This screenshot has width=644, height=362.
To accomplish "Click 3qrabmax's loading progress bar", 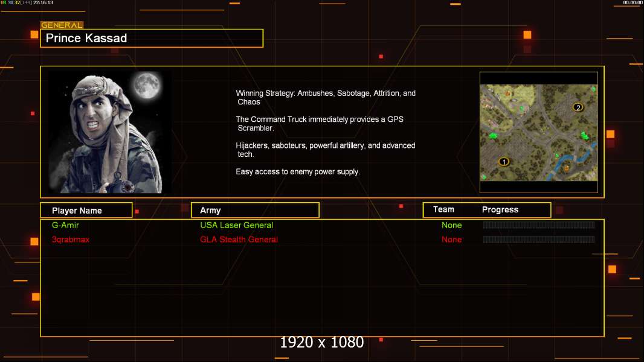I will pyautogui.click(x=539, y=239).
